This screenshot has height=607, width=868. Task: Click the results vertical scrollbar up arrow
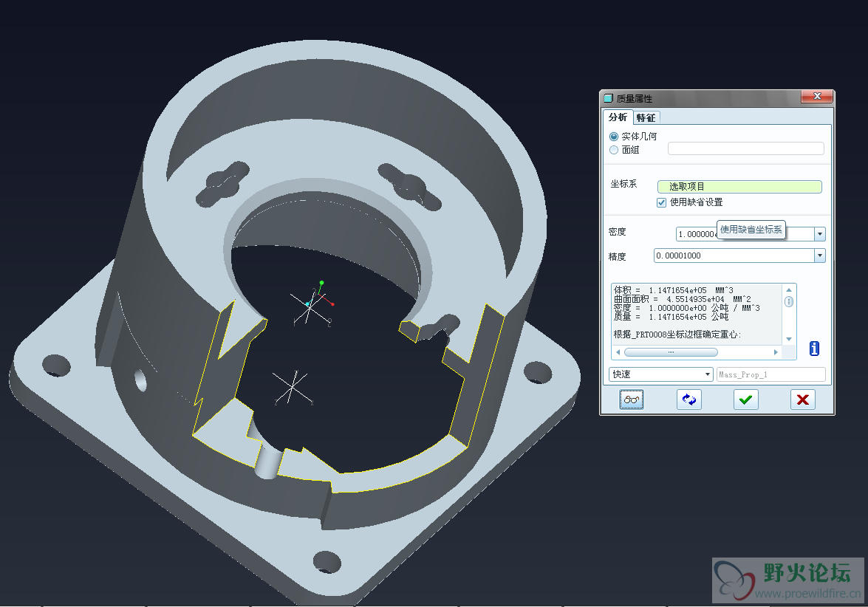click(x=789, y=290)
